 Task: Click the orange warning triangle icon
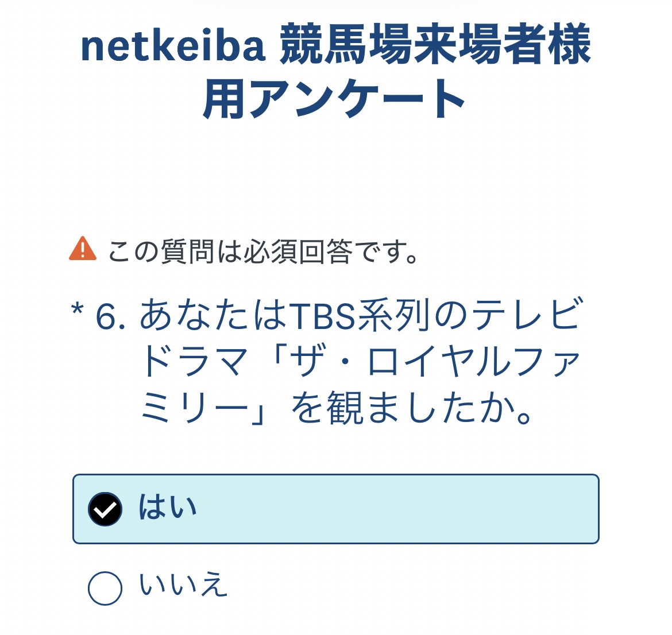coord(83,249)
